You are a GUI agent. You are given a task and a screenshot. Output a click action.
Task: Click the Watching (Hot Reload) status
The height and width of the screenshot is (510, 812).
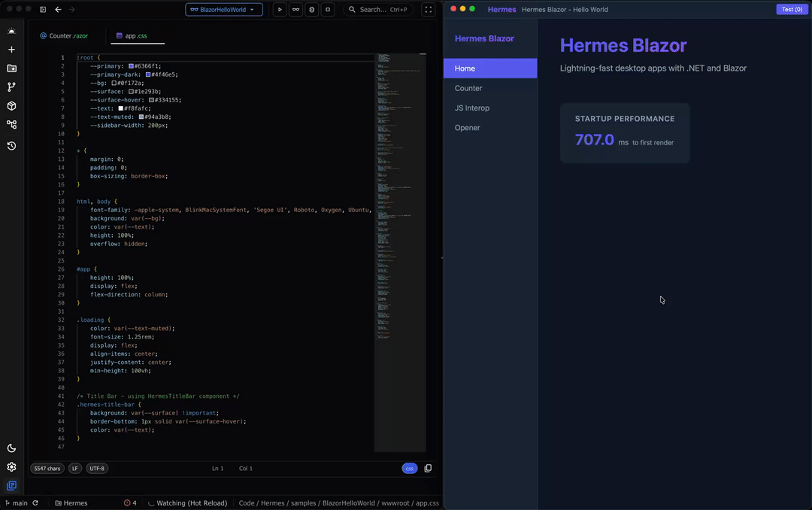pyautogui.click(x=187, y=503)
